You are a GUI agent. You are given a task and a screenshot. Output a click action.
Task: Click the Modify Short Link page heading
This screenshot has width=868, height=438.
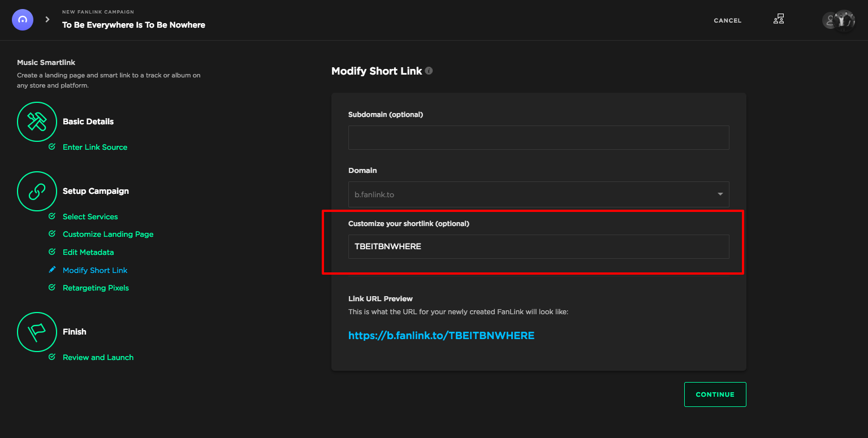click(x=377, y=71)
